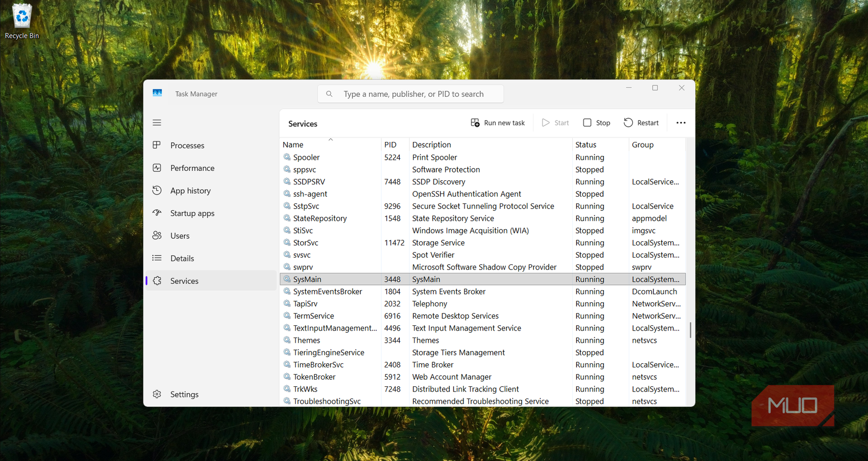The width and height of the screenshot is (868, 461).
Task: Click the search magnifier icon
Action: (x=329, y=94)
